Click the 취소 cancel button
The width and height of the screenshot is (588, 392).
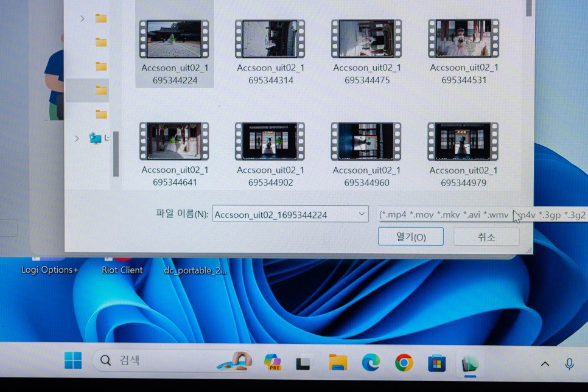[x=486, y=237]
